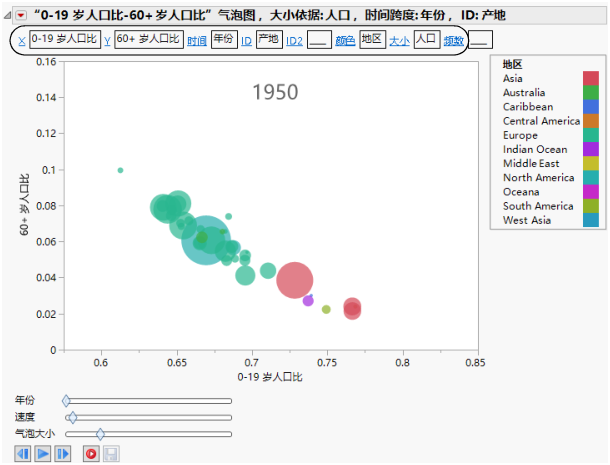Click the large teal North America bubble

206,240
